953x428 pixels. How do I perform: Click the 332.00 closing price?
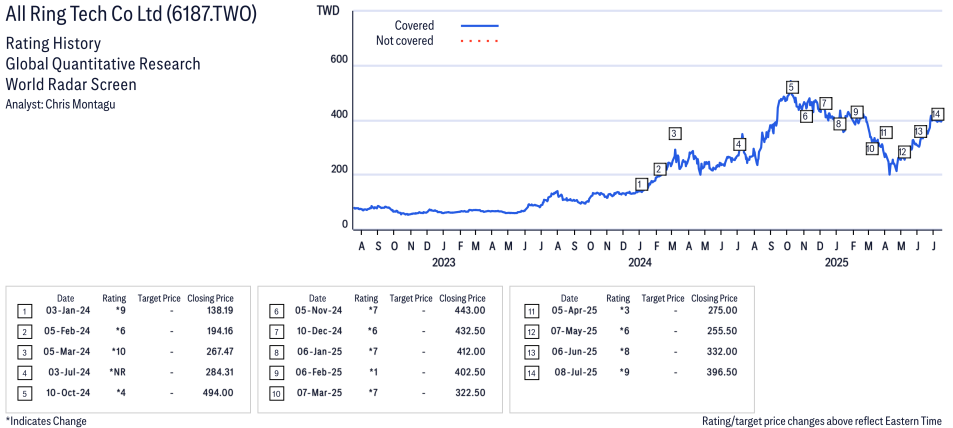click(722, 351)
